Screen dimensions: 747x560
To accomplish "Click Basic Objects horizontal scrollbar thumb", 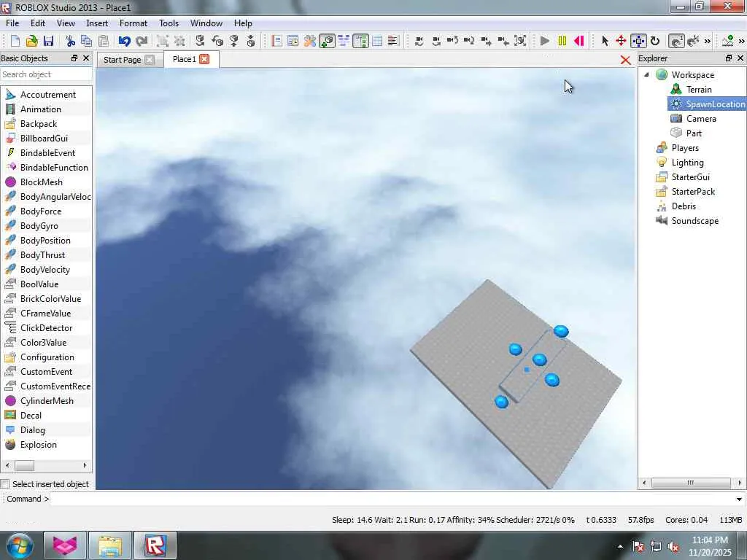I will click(24, 465).
